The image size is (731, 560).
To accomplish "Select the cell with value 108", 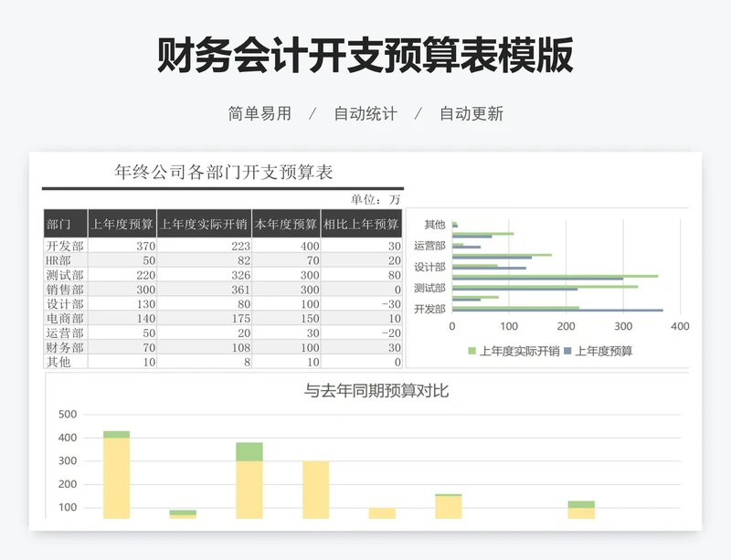I will click(x=204, y=347).
